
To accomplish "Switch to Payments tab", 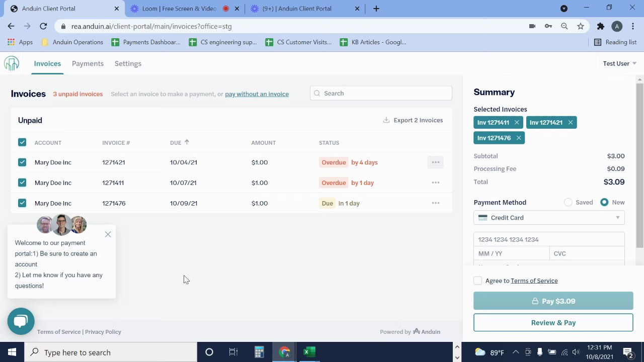I will point(88,63).
